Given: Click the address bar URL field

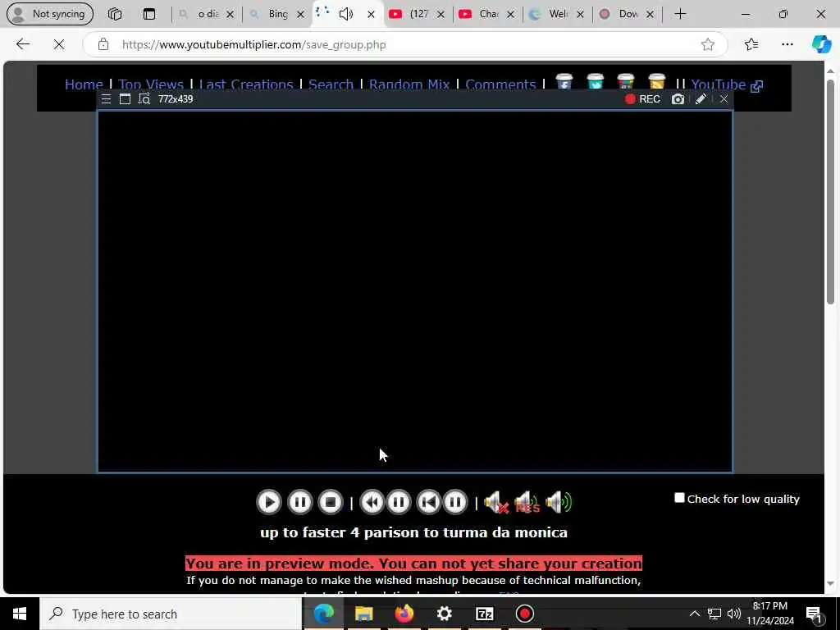Looking at the screenshot, I should tap(405, 44).
